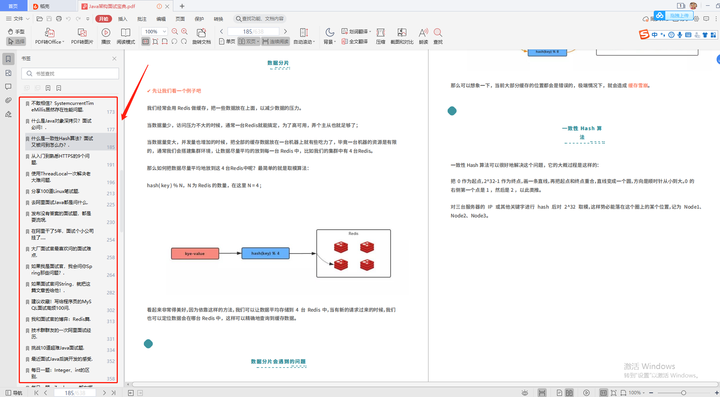Viewport: 720px width, 397px height.
Task: Click the open folder icon in quick toolbar
Action: 39,19
